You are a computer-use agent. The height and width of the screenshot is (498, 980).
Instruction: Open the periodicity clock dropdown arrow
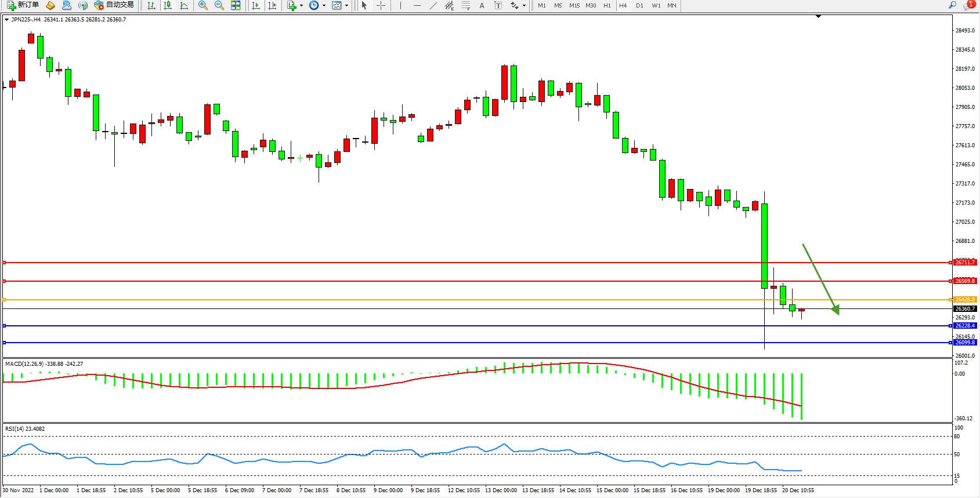[x=324, y=5]
